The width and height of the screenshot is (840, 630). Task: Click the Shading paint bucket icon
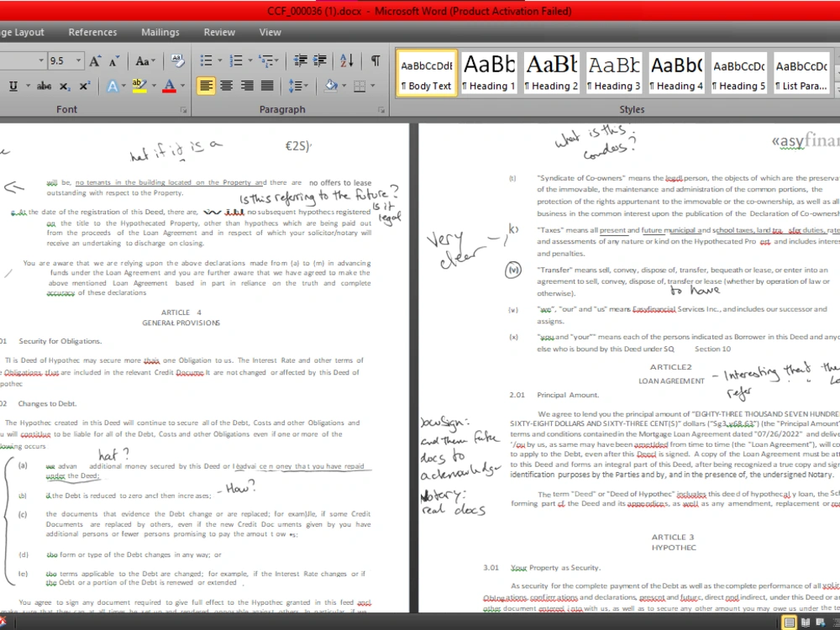click(x=331, y=86)
